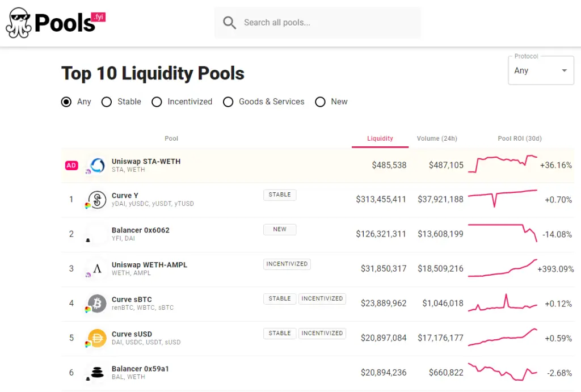Viewport: 581px width, 392px height.
Task: Click the ROI sparkline for Balancer 0x59a1
Action: pyautogui.click(x=503, y=372)
